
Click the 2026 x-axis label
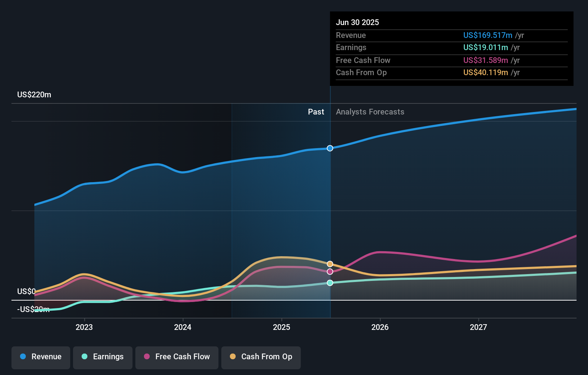pyautogui.click(x=380, y=327)
